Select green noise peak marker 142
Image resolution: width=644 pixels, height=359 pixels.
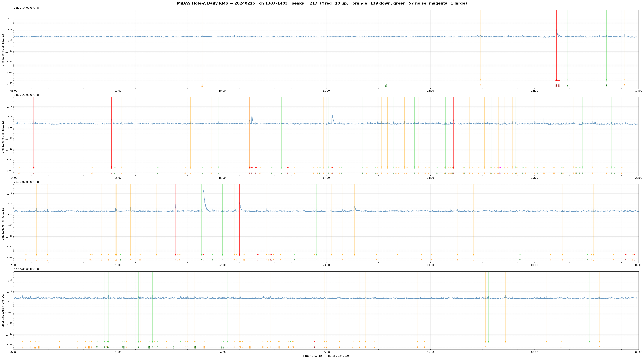pyautogui.click(x=520, y=254)
